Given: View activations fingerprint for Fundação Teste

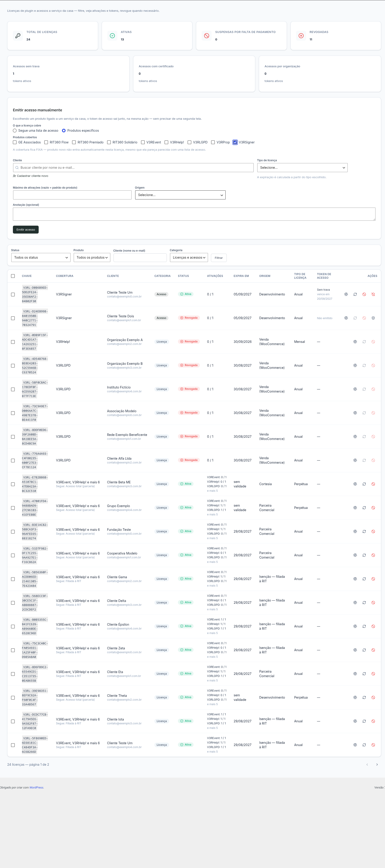Looking at the screenshot, I should [x=355, y=531].
